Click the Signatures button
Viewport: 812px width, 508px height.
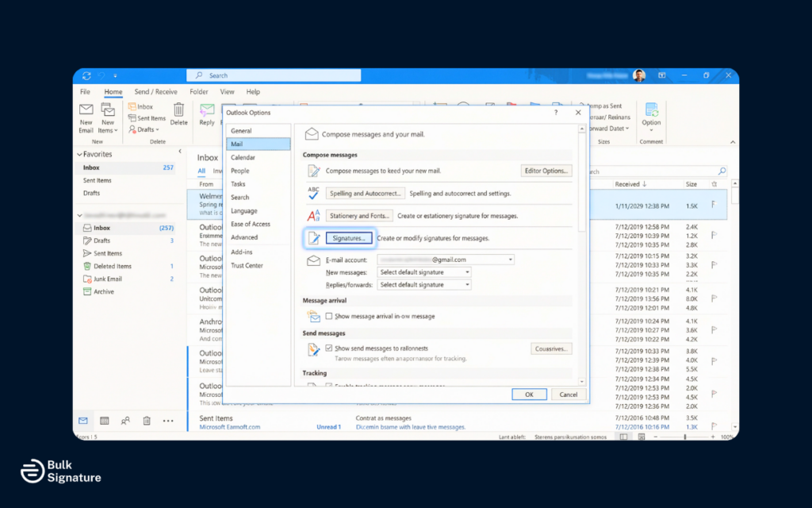(x=348, y=238)
